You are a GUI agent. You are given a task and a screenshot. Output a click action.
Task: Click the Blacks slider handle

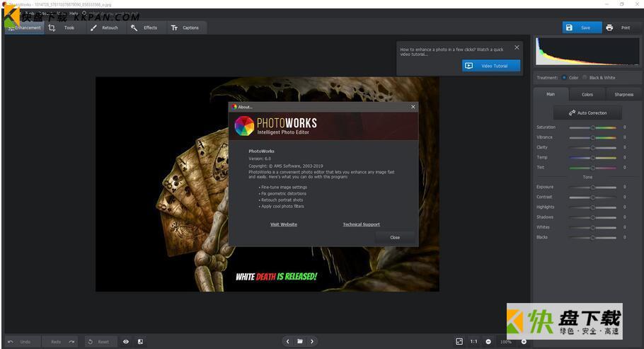(592, 238)
